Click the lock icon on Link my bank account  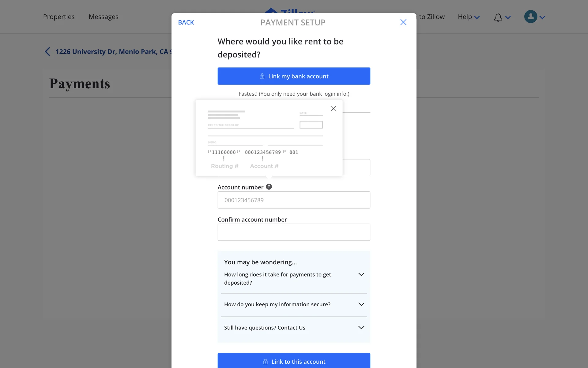pyautogui.click(x=262, y=76)
